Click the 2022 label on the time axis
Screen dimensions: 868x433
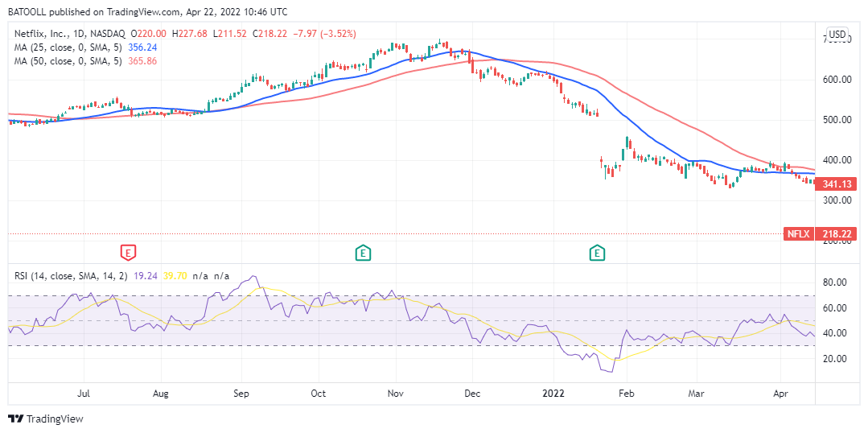pos(553,394)
